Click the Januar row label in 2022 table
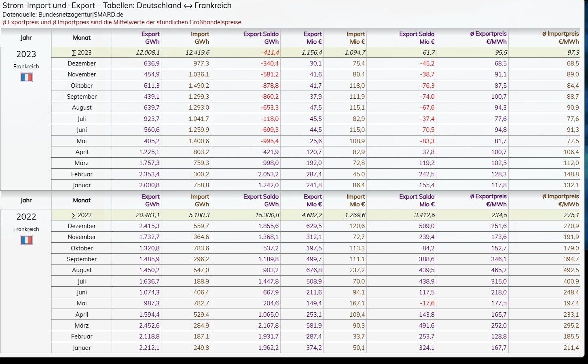Image resolution: width=588 pixels, height=364 pixels. pos(82,347)
